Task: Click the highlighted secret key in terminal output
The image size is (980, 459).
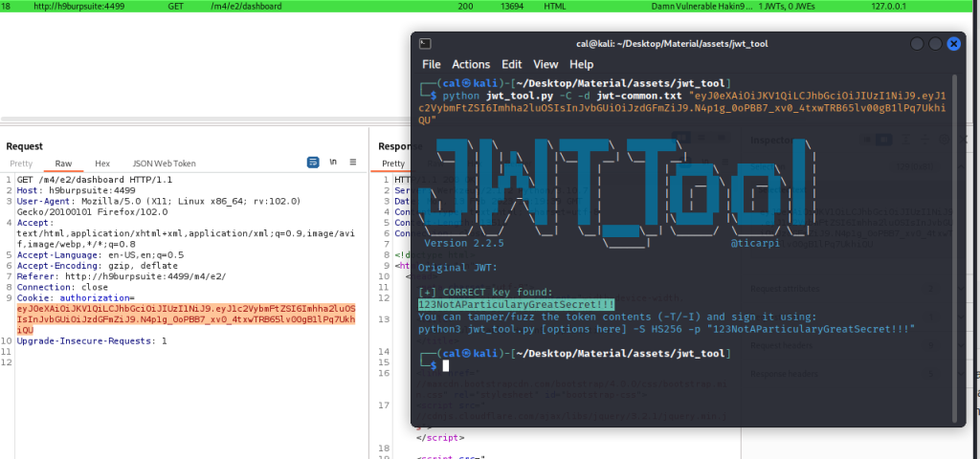Action: click(516, 304)
